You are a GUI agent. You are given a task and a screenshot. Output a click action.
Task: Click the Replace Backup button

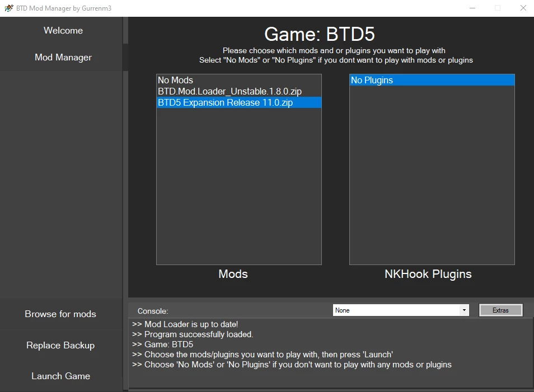click(x=60, y=345)
